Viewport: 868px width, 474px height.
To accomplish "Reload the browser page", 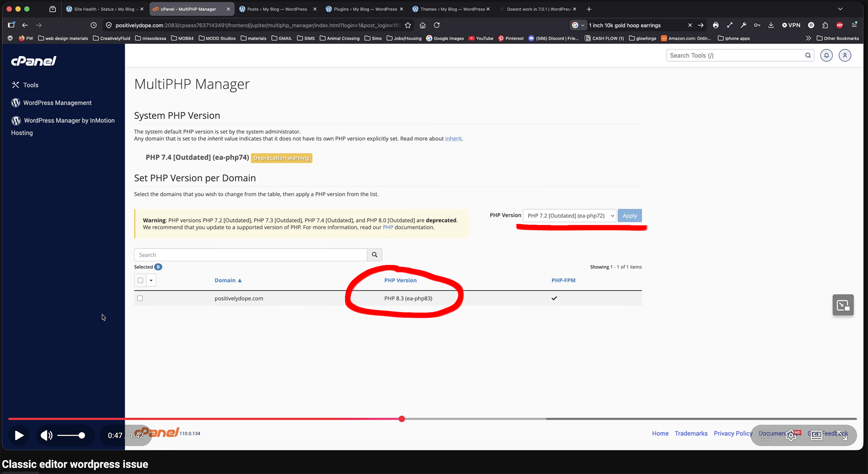I will pos(437,25).
